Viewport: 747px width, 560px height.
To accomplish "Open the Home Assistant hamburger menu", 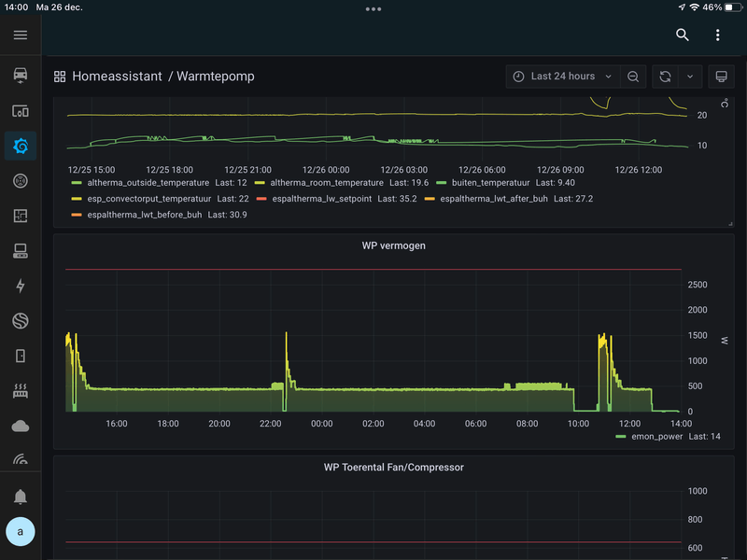I will tap(21, 35).
